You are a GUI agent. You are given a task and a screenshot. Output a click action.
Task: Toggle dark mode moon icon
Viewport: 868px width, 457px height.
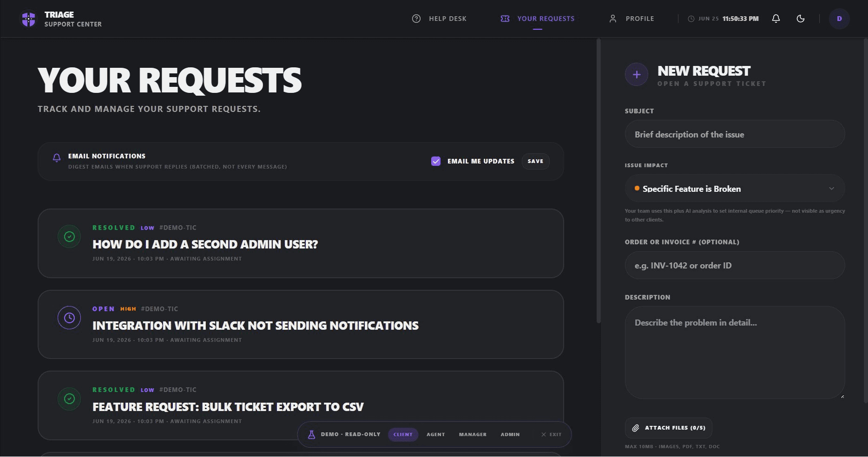801,19
